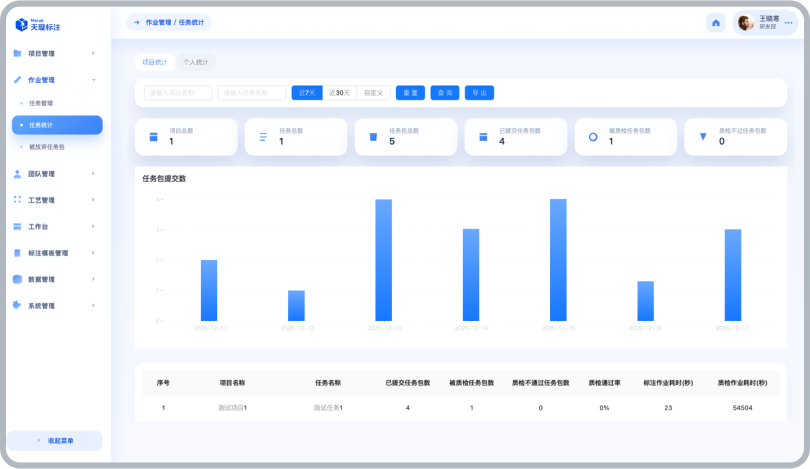This screenshot has width=810, height=469.
Task: Click the 标注模板管理 template icon
Action: tap(18, 253)
